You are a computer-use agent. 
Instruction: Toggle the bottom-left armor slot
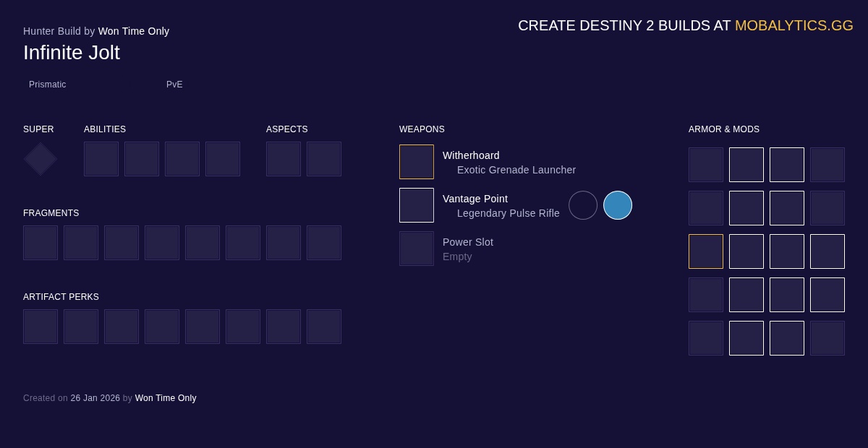(x=706, y=338)
